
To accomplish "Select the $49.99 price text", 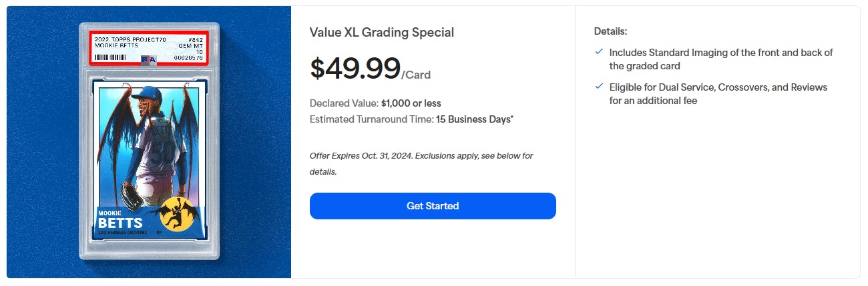I will pyautogui.click(x=355, y=69).
